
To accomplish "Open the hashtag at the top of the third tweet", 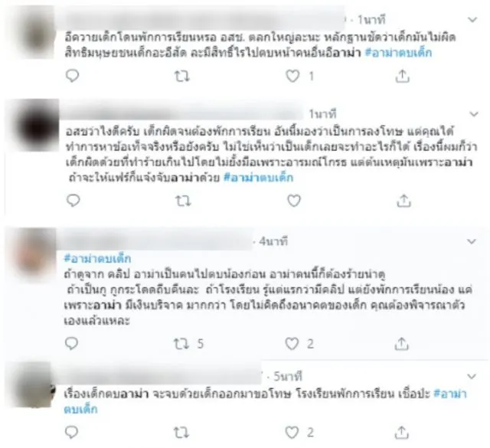I will [97, 259].
